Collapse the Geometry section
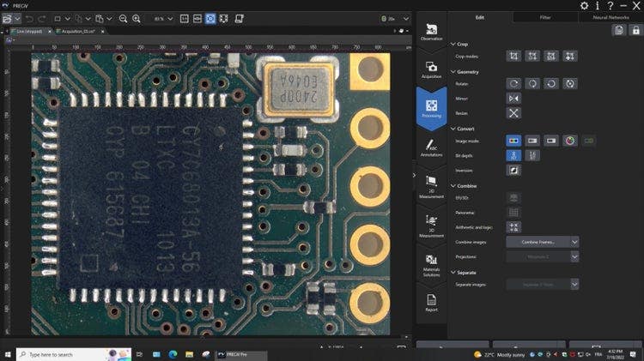Viewport: 644px width, 361px height. pyautogui.click(x=453, y=72)
